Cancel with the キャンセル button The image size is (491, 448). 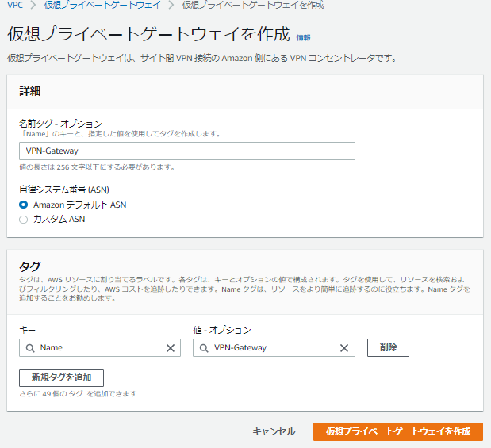click(x=274, y=431)
